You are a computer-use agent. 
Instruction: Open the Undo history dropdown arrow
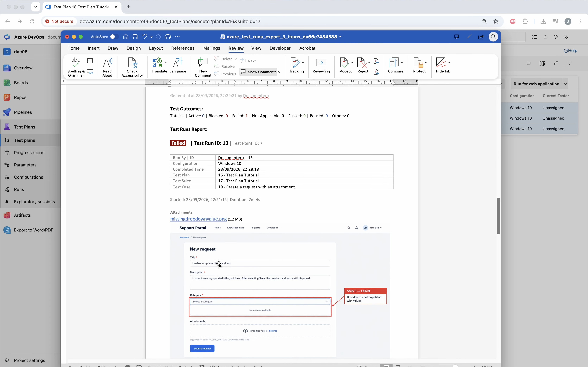[x=151, y=37]
